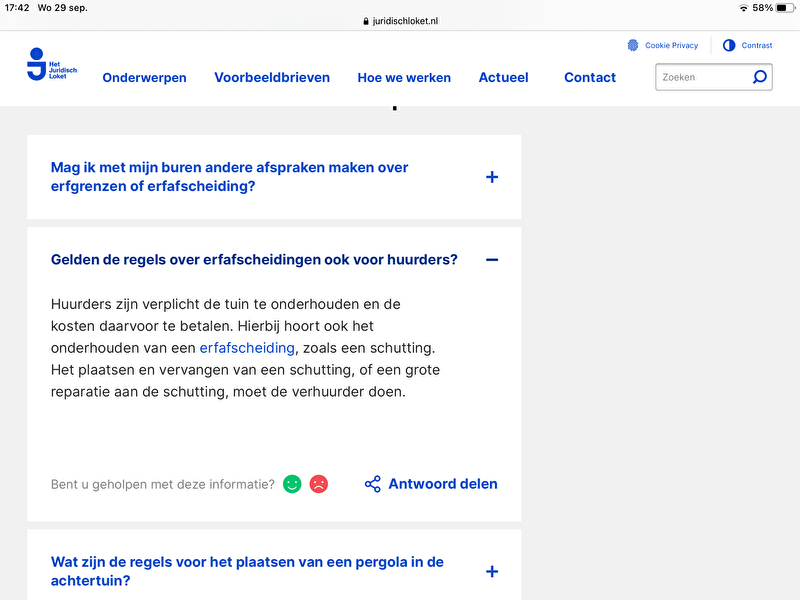This screenshot has height=600, width=800.
Task: Click inside the Zoeken search field
Action: pos(700,77)
